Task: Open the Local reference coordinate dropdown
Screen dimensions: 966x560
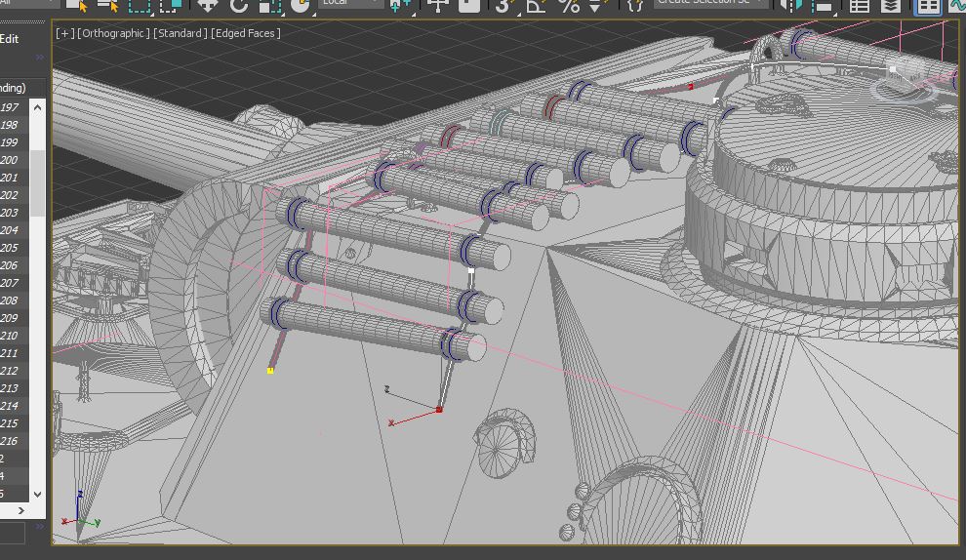Action: 351,3
